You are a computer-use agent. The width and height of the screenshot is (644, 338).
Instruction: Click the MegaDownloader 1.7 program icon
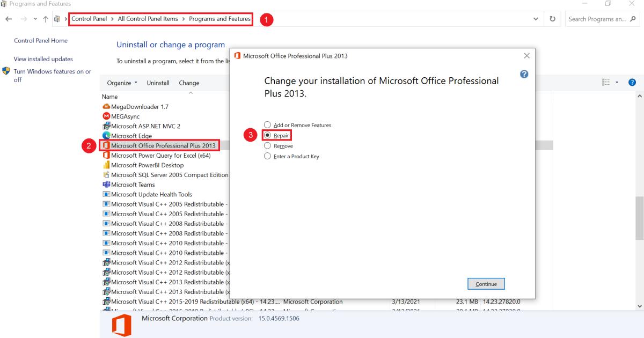tap(106, 107)
